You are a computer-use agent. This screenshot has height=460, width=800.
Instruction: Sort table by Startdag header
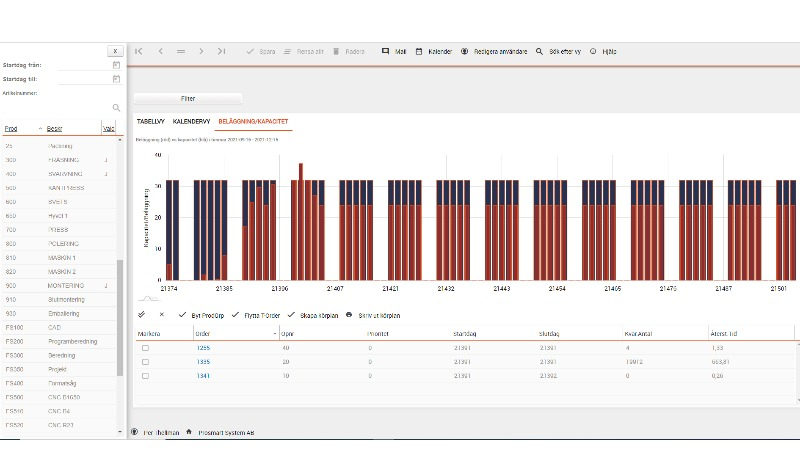[x=464, y=334]
